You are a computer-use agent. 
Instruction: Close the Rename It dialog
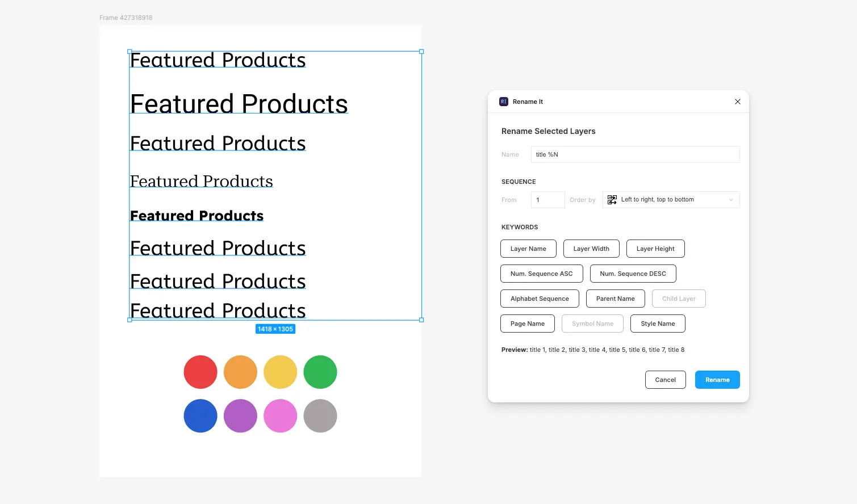coord(738,102)
